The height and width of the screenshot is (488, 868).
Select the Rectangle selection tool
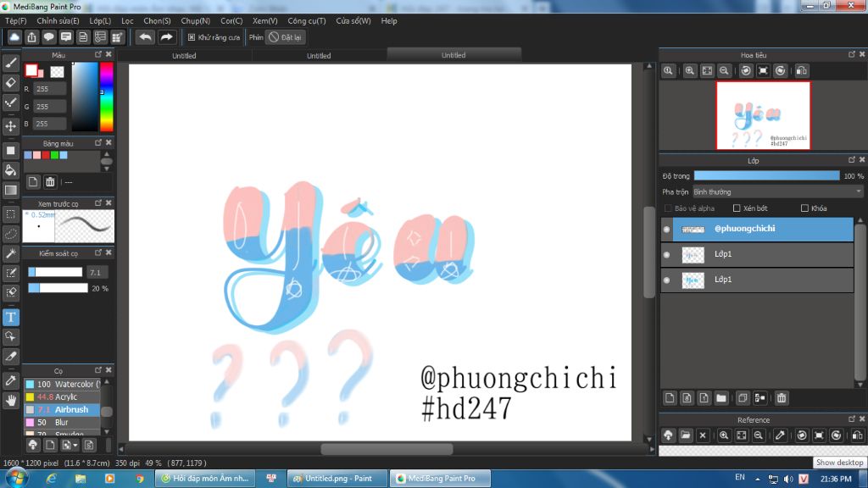pyautogui.click(x=10, y=214)
